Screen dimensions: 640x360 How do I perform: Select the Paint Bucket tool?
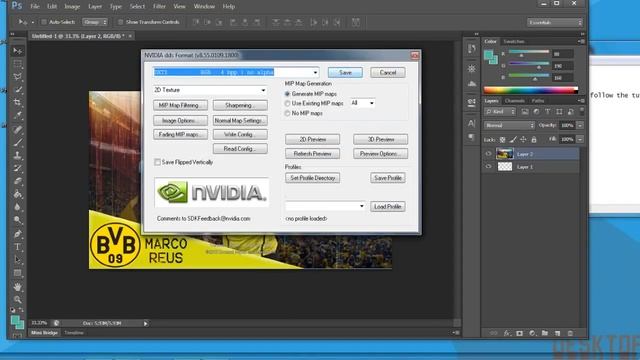click(17, 194)
